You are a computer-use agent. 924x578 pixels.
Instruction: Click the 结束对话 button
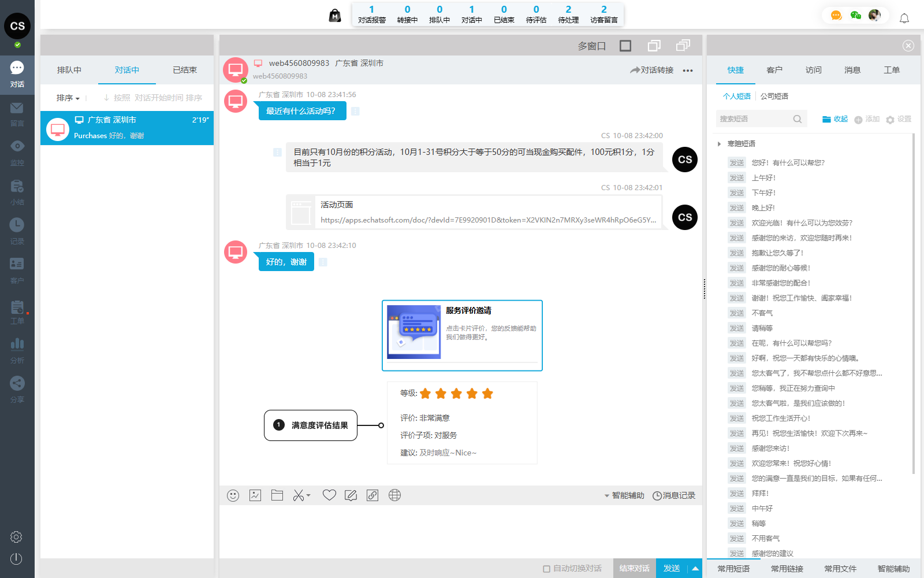pos(634,569)
